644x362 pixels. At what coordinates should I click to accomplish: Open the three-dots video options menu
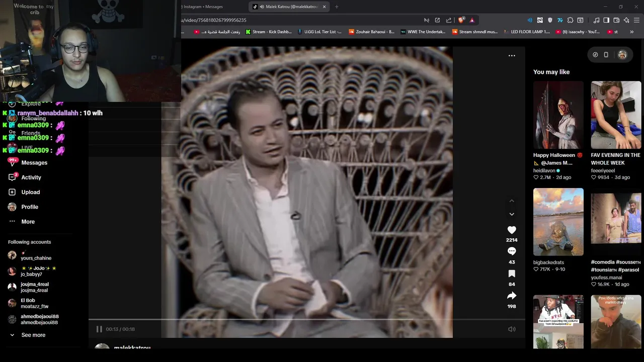[x=512, y=56]
